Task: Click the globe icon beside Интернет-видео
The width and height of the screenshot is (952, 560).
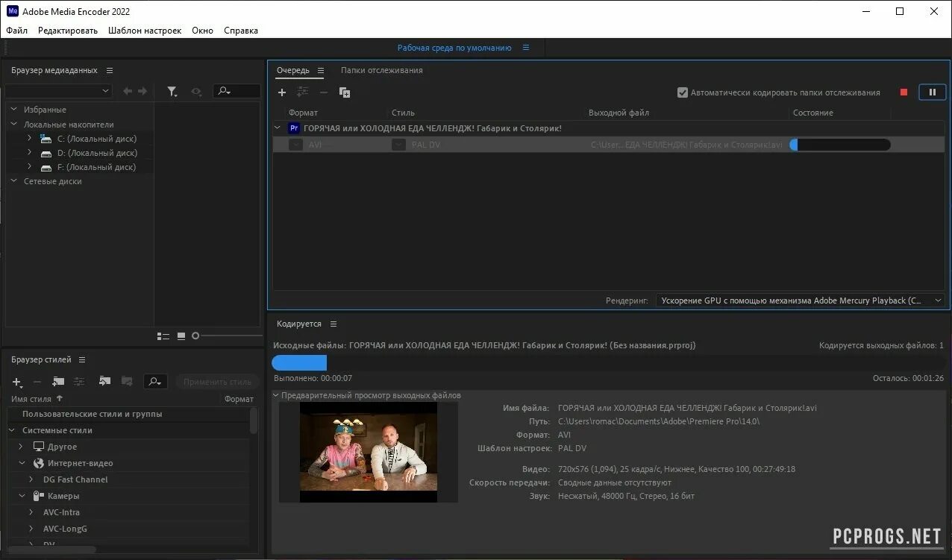Action: 39,463
